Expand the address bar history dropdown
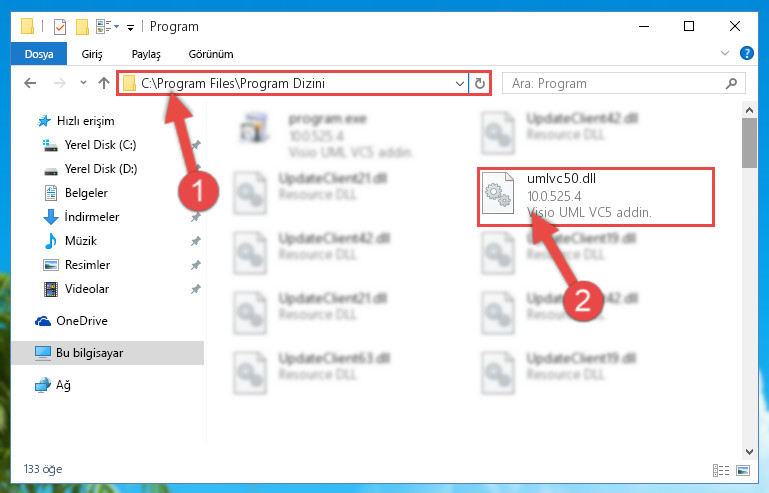The width and height of the screenshot is (769, 493). click(460, 84)
